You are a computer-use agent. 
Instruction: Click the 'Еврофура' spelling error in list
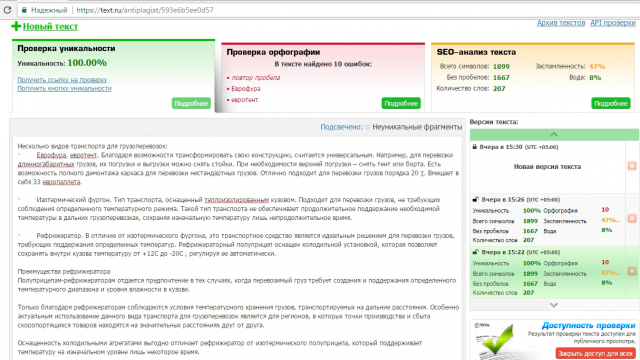point(246,89)
